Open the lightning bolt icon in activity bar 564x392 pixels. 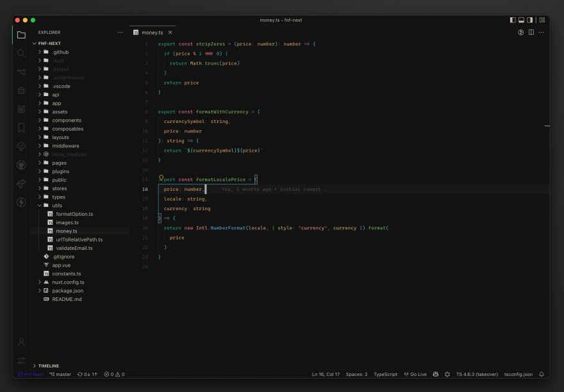point(21,202)
